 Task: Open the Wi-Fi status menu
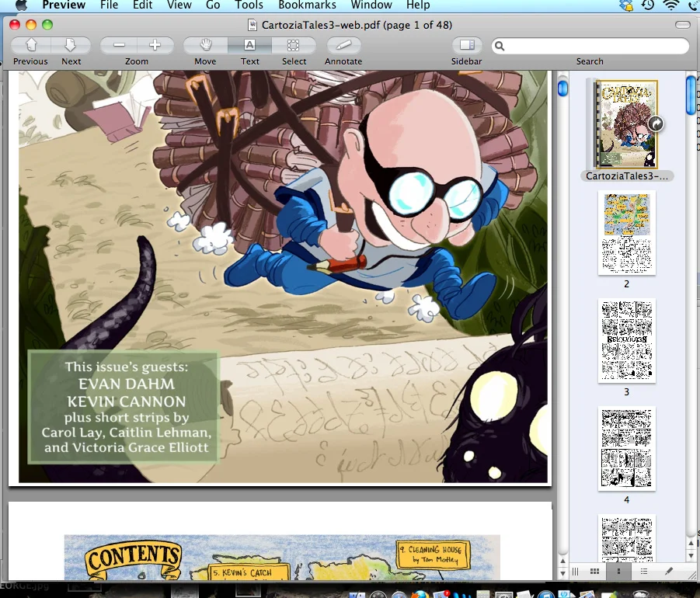[670, 5]
